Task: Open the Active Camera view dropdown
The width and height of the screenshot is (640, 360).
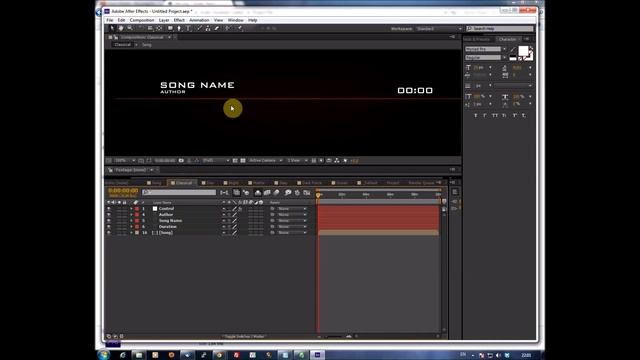Action: pos(266,160)
